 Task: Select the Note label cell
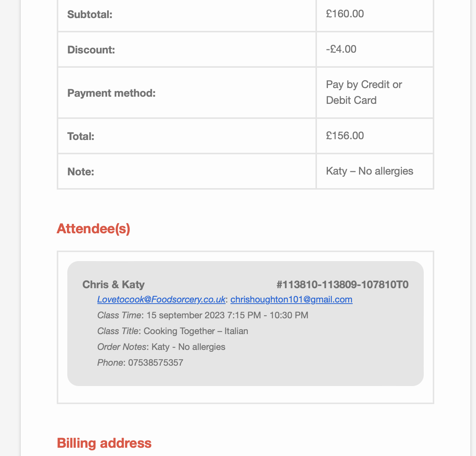click(x=187, y=171)
